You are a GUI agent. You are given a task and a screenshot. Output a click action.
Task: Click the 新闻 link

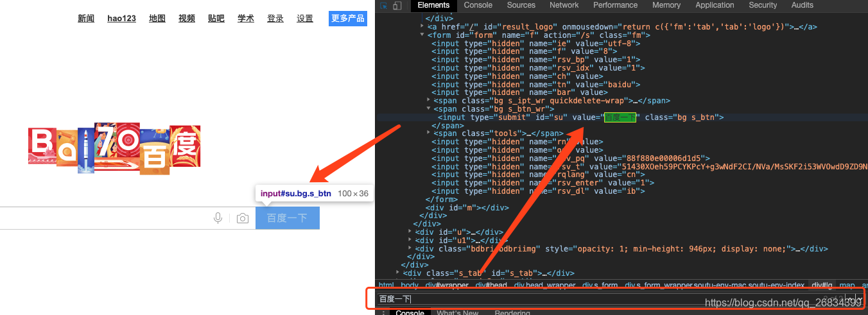[x=86, y=19]
